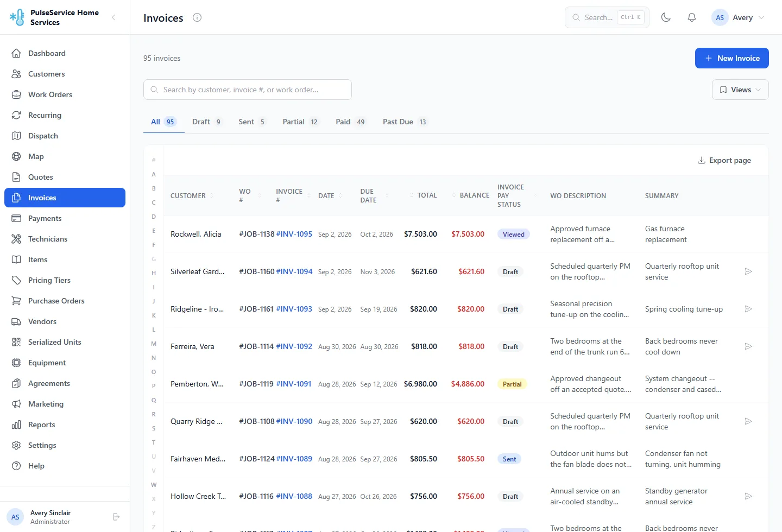782x532 pixels.
Task: Open Reports page
Action: (65, 425)
